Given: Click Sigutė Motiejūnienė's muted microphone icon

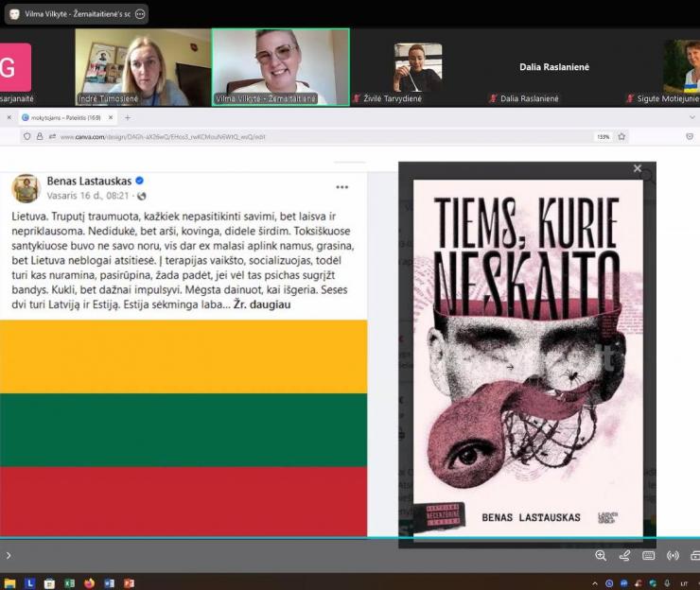Looking at the screenshot, I should 629,98.
